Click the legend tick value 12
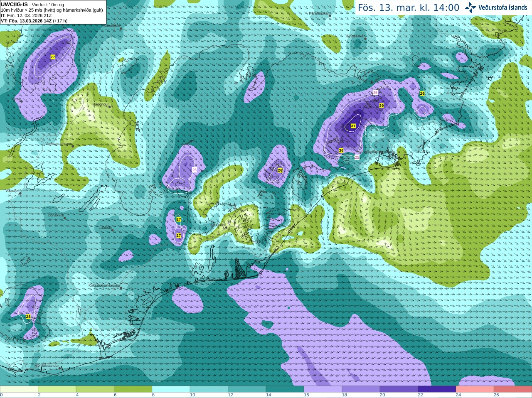This screenshot has height=398, width=532. [230, 395]
